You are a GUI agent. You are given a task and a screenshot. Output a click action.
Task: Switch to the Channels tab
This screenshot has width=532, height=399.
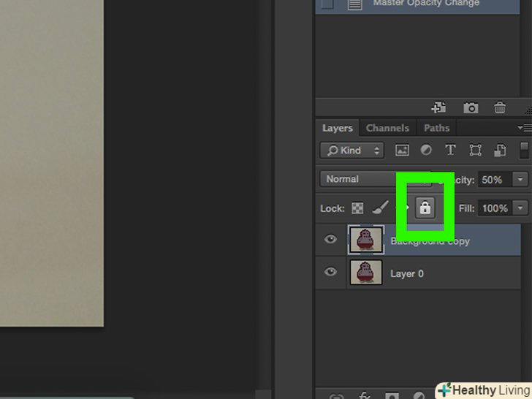[x=387, y=128]
